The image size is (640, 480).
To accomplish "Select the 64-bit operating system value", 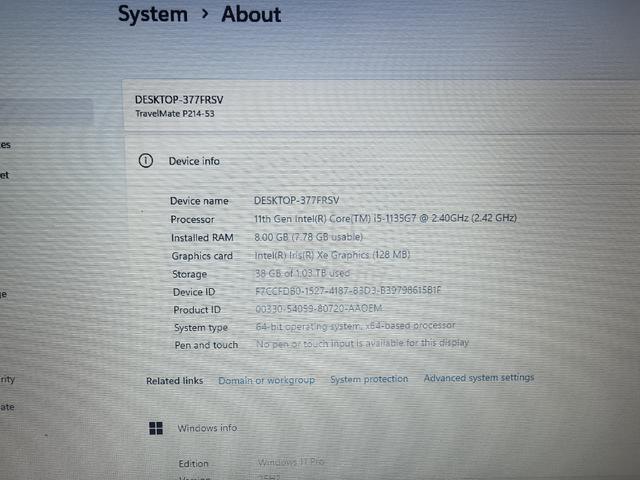I will [x=356, y=326].
